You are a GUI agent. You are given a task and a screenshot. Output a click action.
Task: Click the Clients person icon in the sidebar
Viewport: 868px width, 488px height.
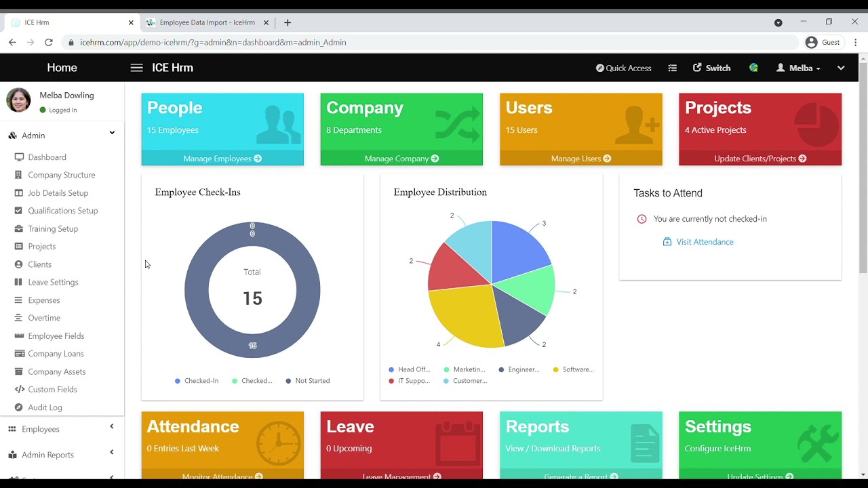click(19, 264)
